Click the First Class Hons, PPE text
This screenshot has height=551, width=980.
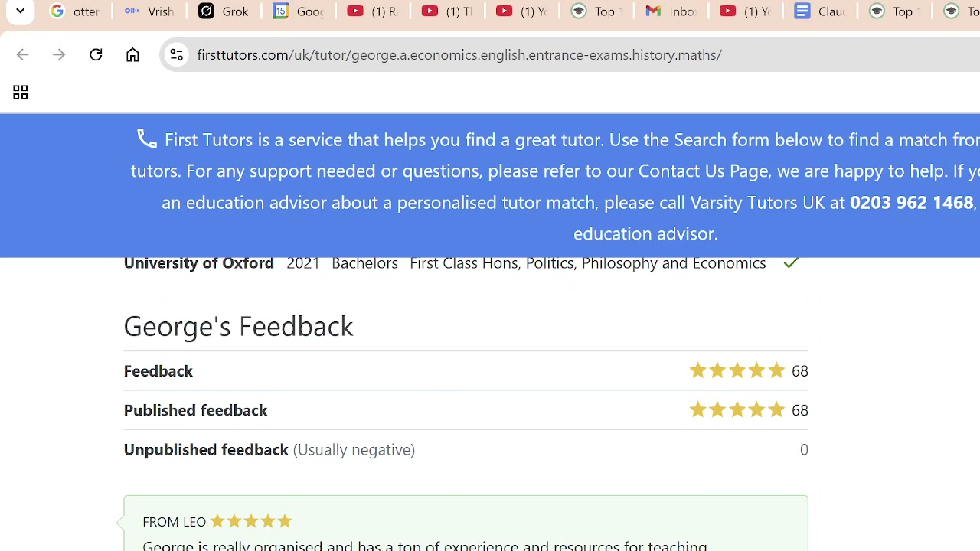tap(587, 262)
